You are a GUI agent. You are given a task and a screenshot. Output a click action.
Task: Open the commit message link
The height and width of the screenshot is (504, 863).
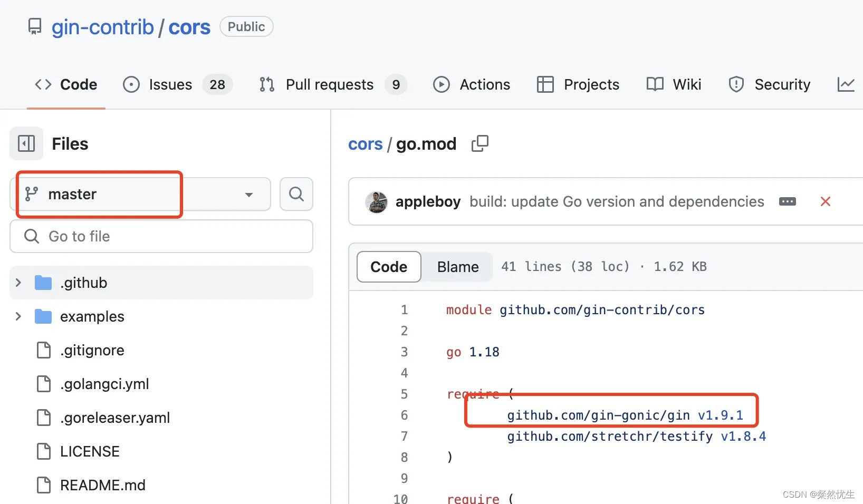pos(617,202)
